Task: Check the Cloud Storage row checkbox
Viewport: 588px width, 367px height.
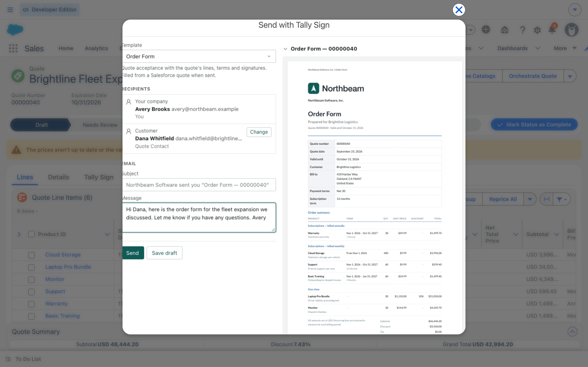Action: click(31, 255)
